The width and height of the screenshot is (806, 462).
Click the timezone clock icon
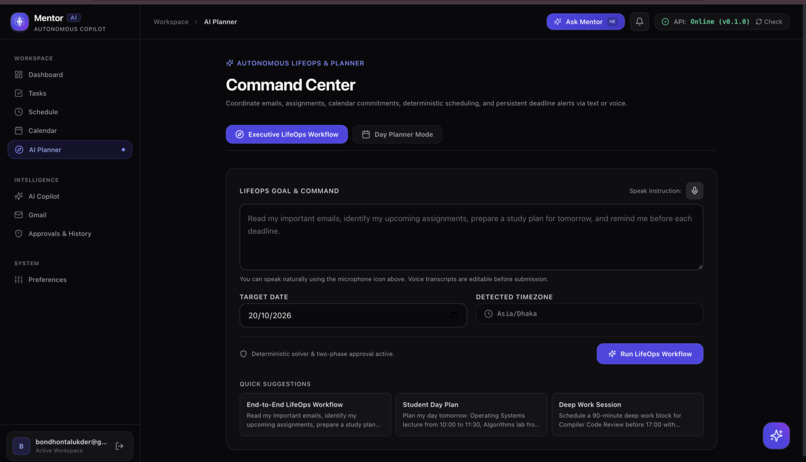[x=488, y=313]
